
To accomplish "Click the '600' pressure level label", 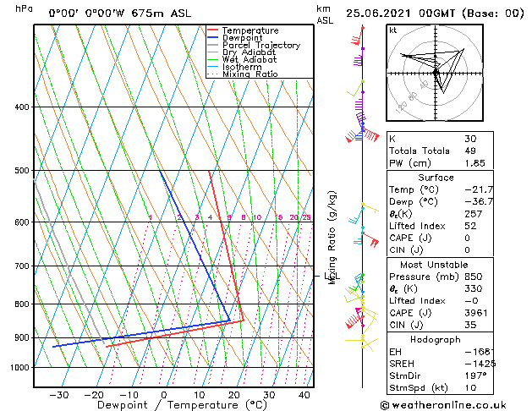I will [23, 222].
